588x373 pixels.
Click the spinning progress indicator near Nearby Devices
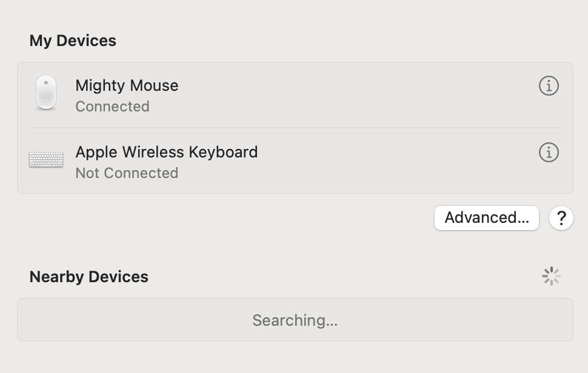point(551,276)
